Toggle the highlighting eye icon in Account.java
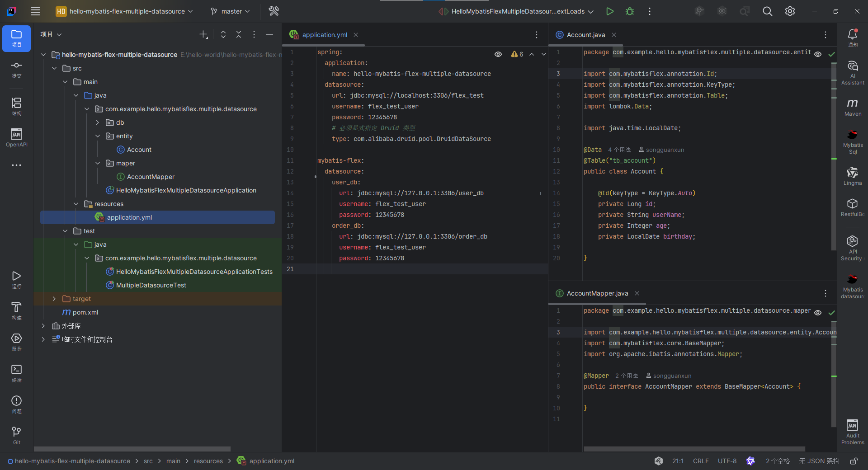868x470 pixels. tap(819, 54)
